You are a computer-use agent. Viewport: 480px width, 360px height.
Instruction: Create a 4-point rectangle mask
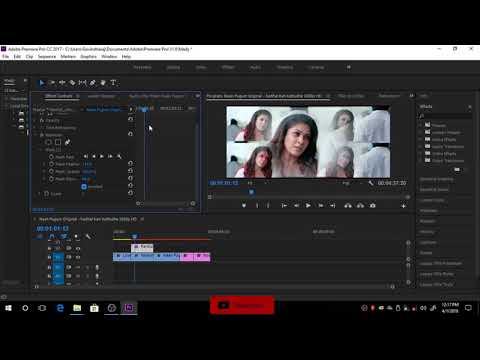58,142
